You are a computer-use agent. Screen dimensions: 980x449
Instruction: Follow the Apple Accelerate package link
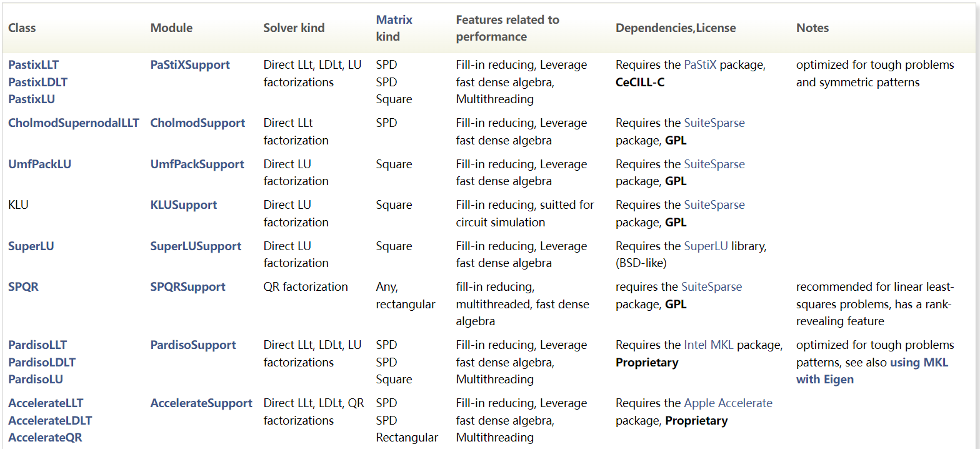pos(728,403)
